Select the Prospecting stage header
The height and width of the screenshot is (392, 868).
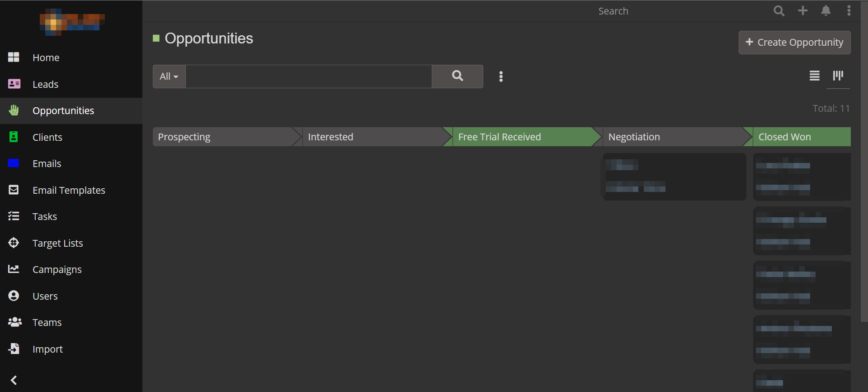224,137
